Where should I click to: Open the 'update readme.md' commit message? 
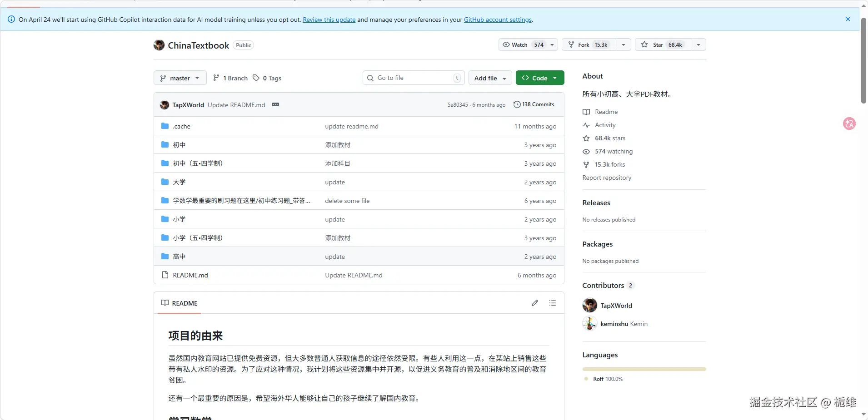pos(352,126)
